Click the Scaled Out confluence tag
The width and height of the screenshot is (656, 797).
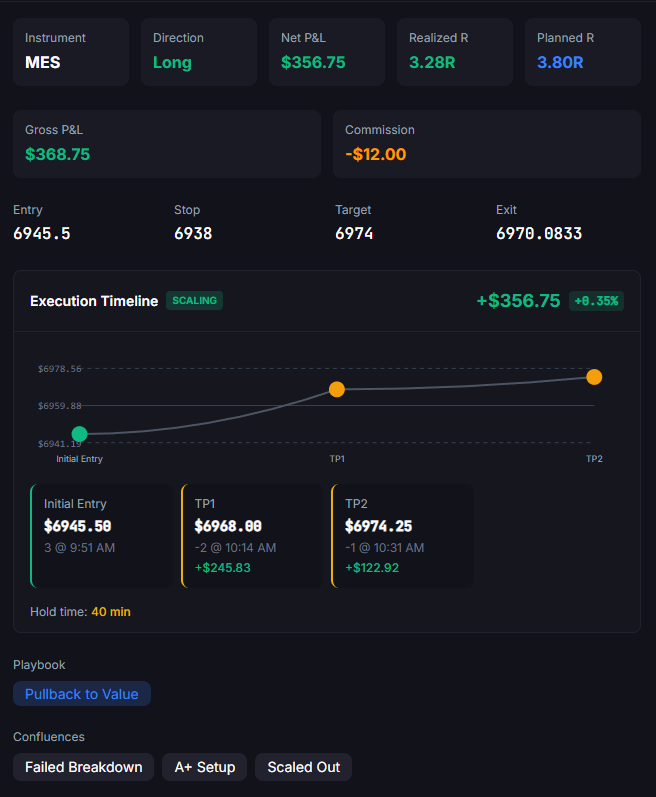pyautogui.click(x=303, y=767)
